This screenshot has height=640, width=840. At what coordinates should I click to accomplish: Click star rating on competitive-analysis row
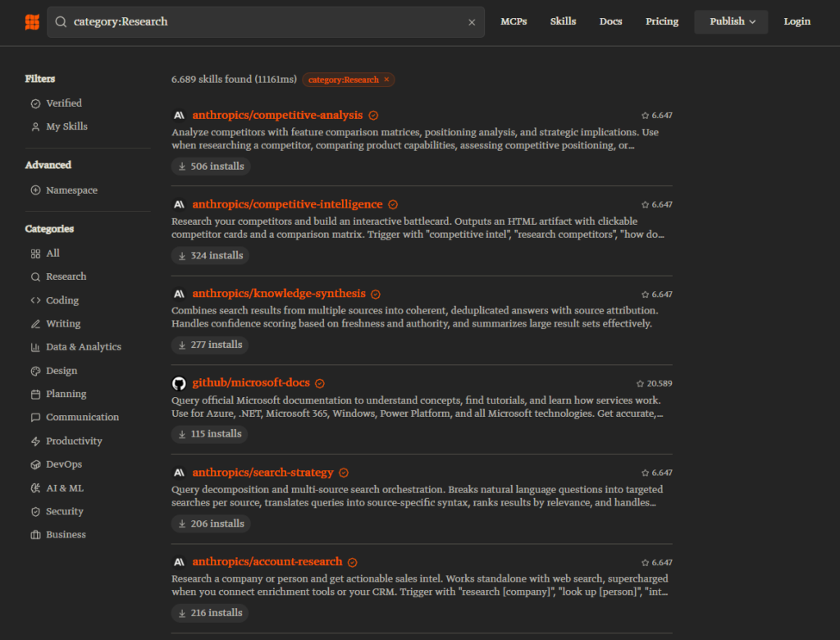pos(657,115)
